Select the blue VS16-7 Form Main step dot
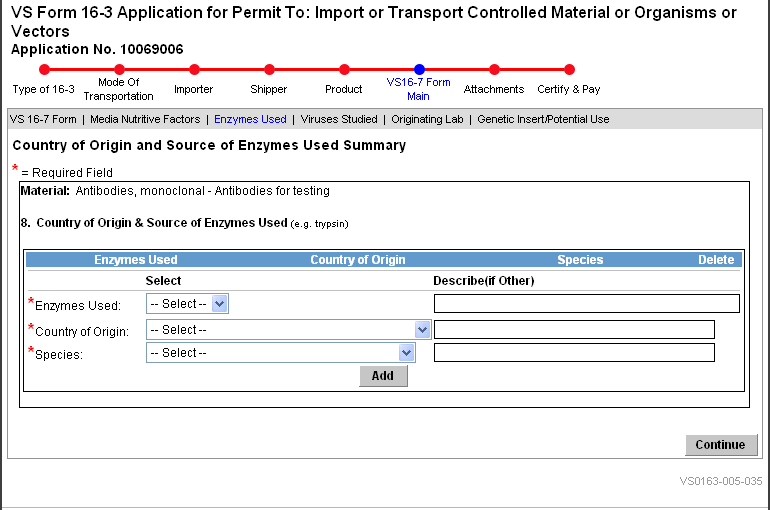Image resolution: width=770 pixels, height=510 pixels. click(419, 70)
